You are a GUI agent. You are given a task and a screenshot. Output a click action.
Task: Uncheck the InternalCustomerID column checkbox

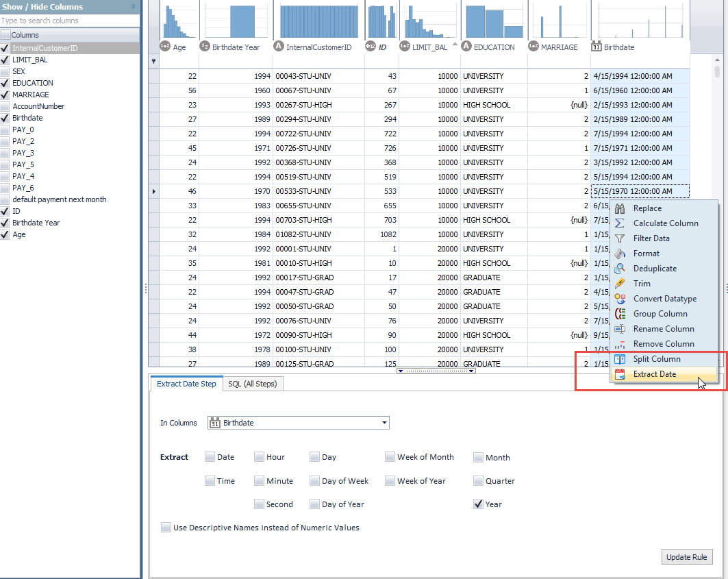pos(5,48)
